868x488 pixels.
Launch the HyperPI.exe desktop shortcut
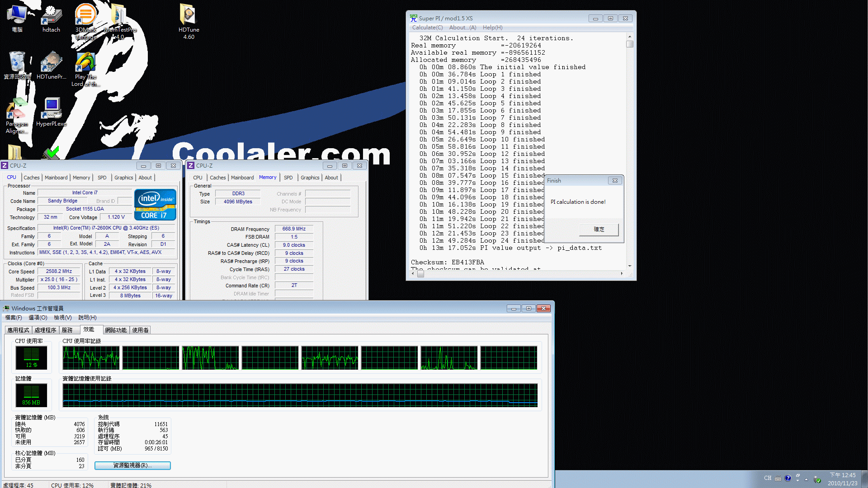[51, 112]
